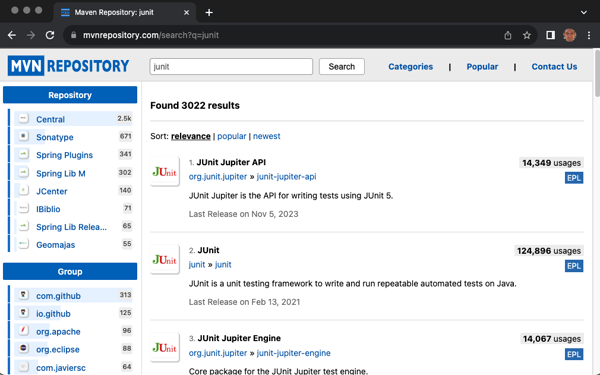This screenshot has width=600, height=375.
Task: Open the junit-jupiter-engine artifact link
Action: pyautogui.click(x=293, y=353)
